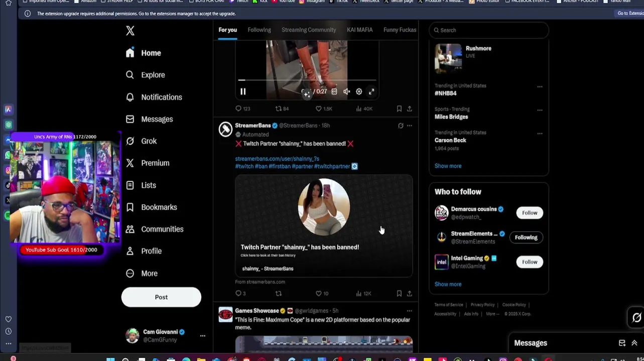Switch to Funny Fuckas tab
Image resolution: width=644 pixels, height=361 pixels.
click(400, 30)
